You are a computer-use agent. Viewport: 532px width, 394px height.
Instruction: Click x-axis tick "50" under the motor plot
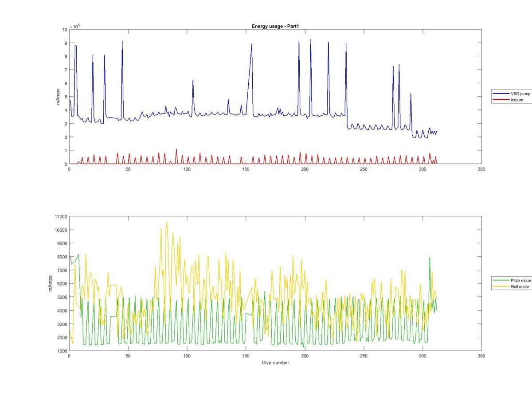[x=128, y=356]
